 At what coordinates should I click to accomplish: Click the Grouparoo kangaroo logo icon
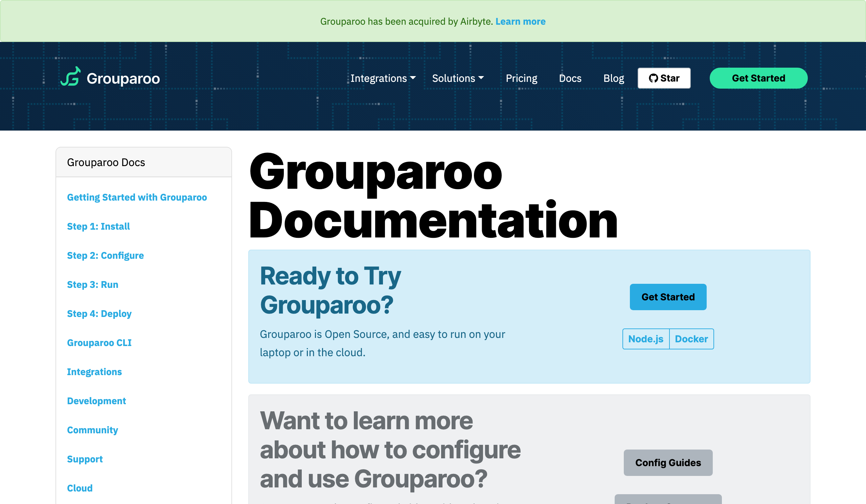pyautogui.click(x=71, y=76)
